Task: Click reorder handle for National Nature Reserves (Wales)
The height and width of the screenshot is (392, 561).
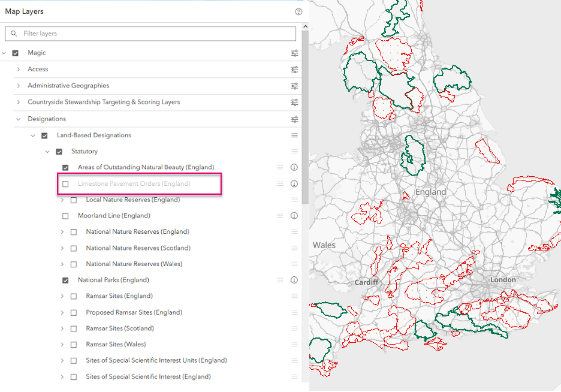Action: point(294,264)
